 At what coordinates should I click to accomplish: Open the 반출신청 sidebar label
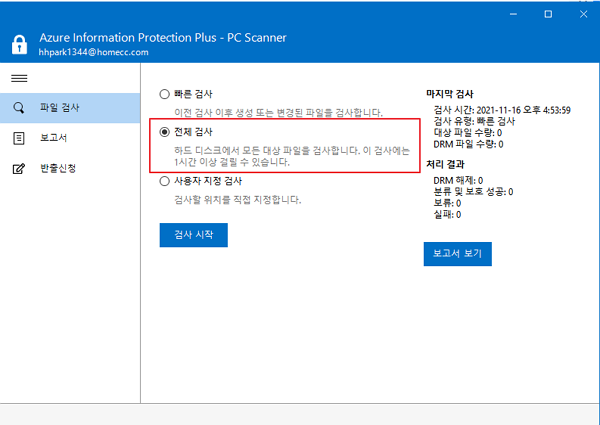pos(58,168)
